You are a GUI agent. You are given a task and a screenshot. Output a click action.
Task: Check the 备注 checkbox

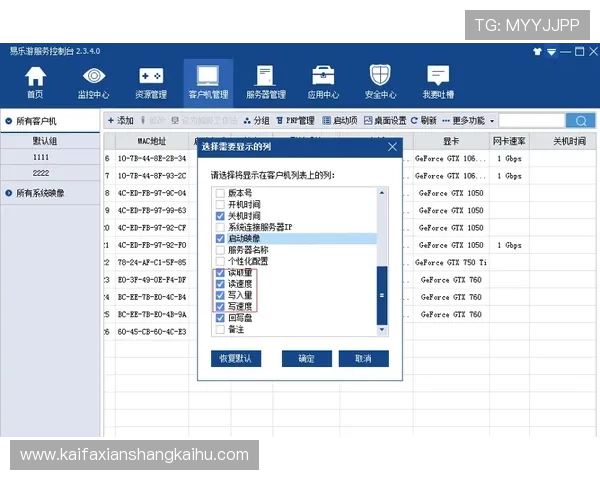[x=220, y=329]
